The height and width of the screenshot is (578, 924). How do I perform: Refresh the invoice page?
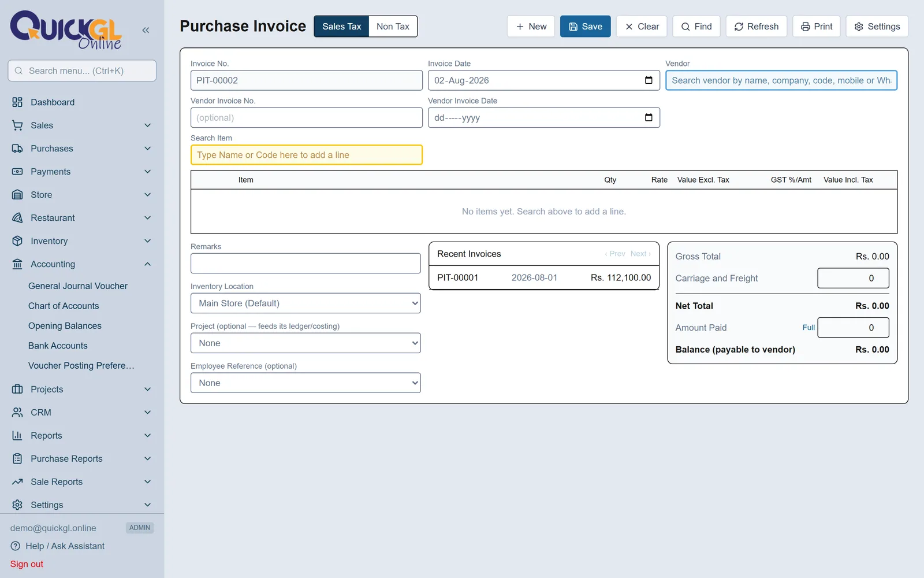point(756,27)
